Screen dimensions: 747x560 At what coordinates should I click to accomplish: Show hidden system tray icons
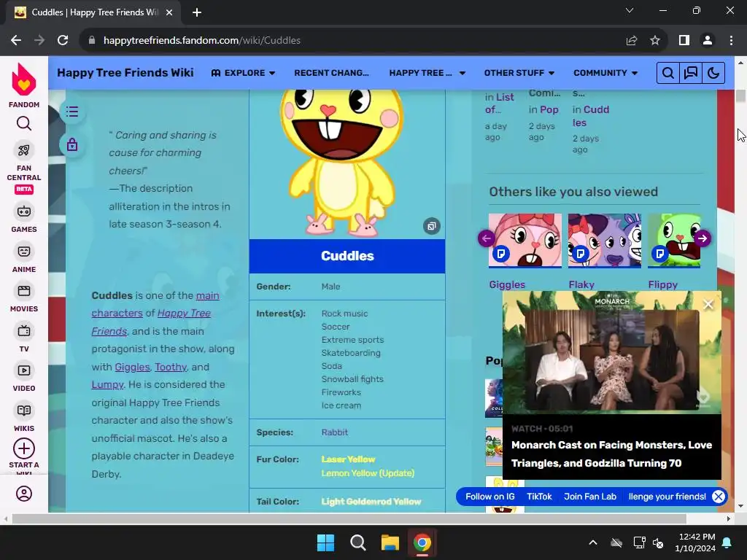tap(592, 542)
